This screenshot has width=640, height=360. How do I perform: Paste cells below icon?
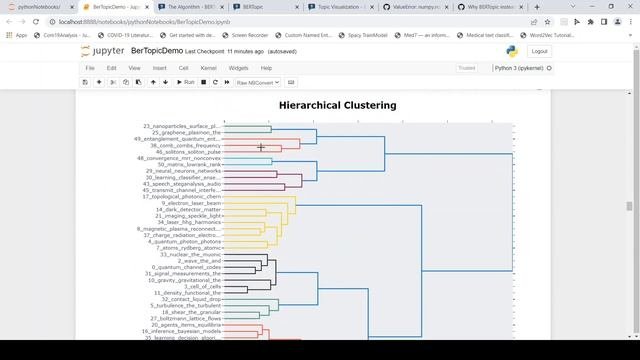[138, 82]
